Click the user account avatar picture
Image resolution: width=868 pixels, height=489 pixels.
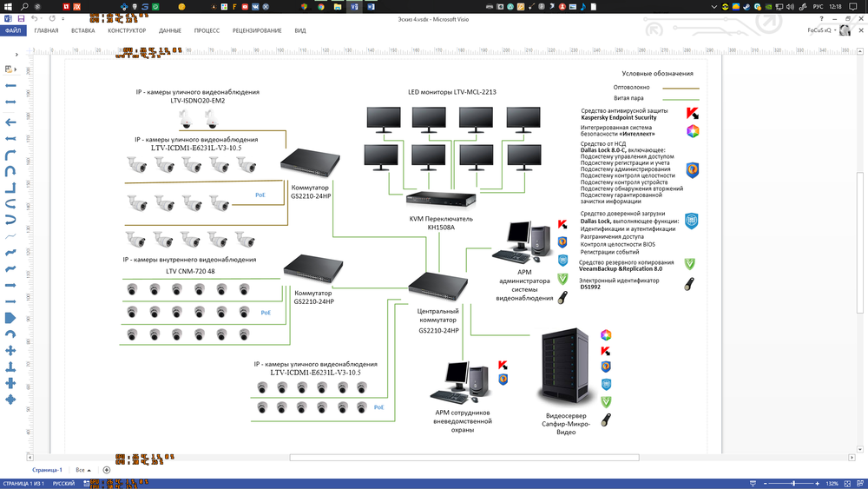point(845,30)
